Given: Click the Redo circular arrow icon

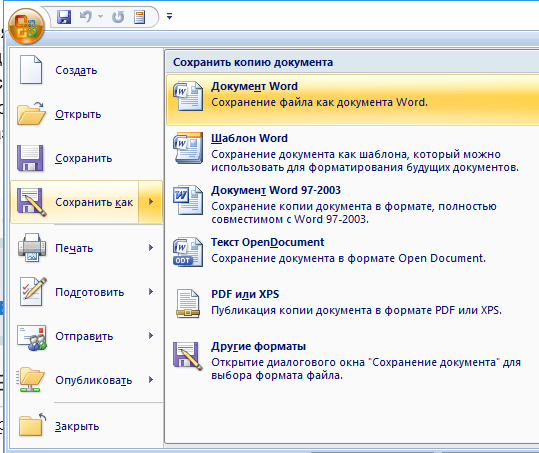Looking at the screenshot, I should pos(118,16).
